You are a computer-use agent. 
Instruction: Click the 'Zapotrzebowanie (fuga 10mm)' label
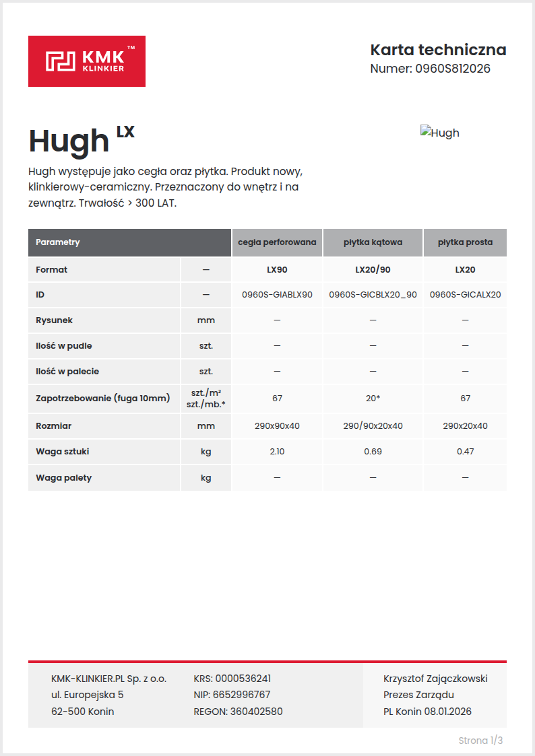pyautogui.click(x=102, y=399)
